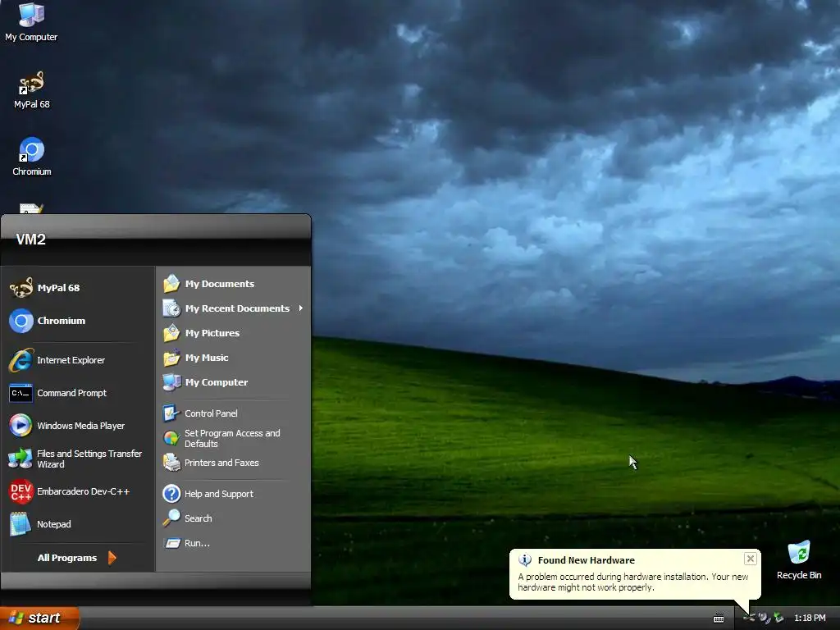Image resolution: width=840 pixels, height=630 pixels.
Task: Select Chromium desktop shortcut
Action: pyautogui.click(x=32, y=157)
